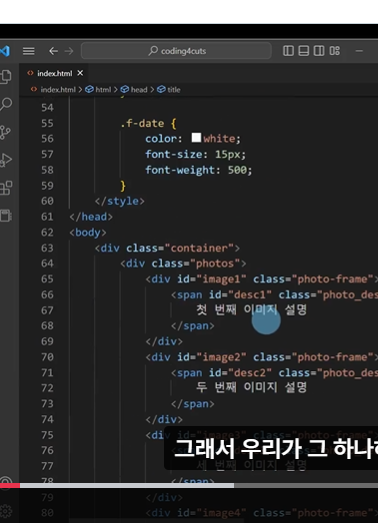This screenshot has height=529, width=378.
Task: Click the span id="desc1" line
Action: (x=274, y=295)
